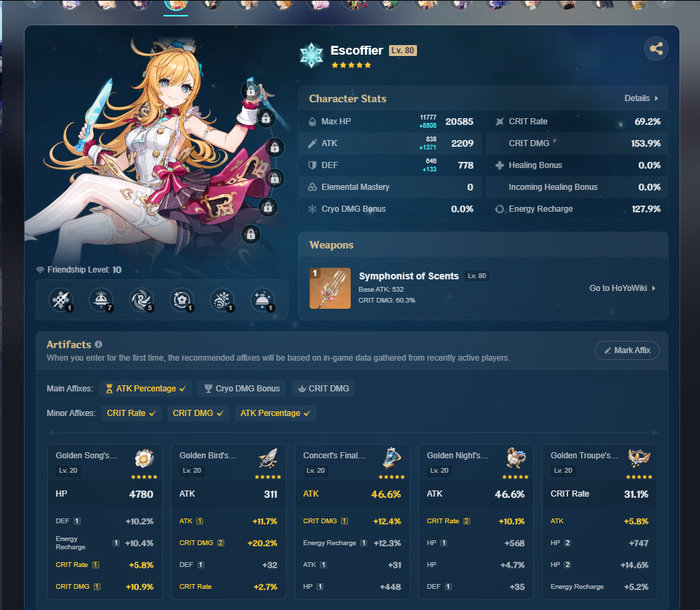Toggle Cryo DMG Bonus main affix
The height and width of the screenshot is (610, 700).
pyautogui.click(x=242, y=389)
